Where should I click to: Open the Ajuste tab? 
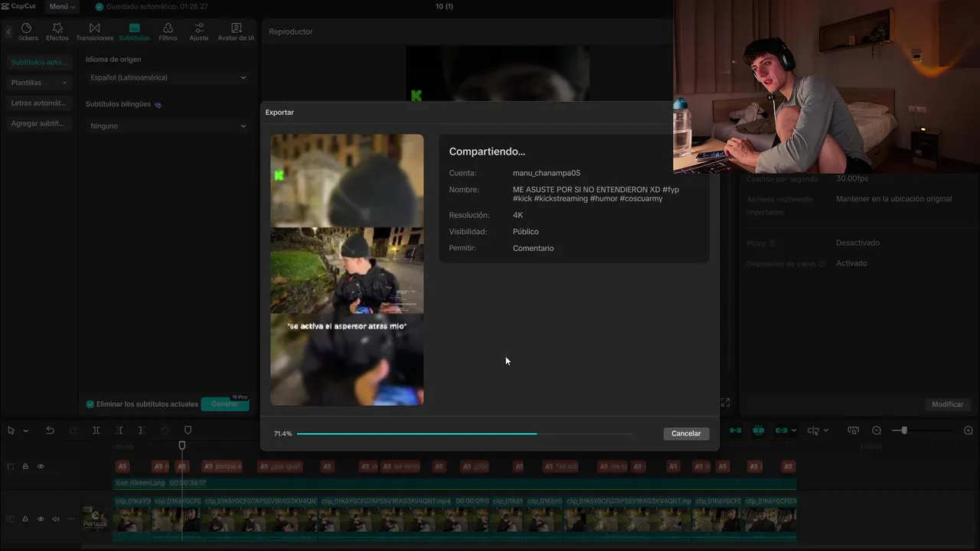click(198, 31)
